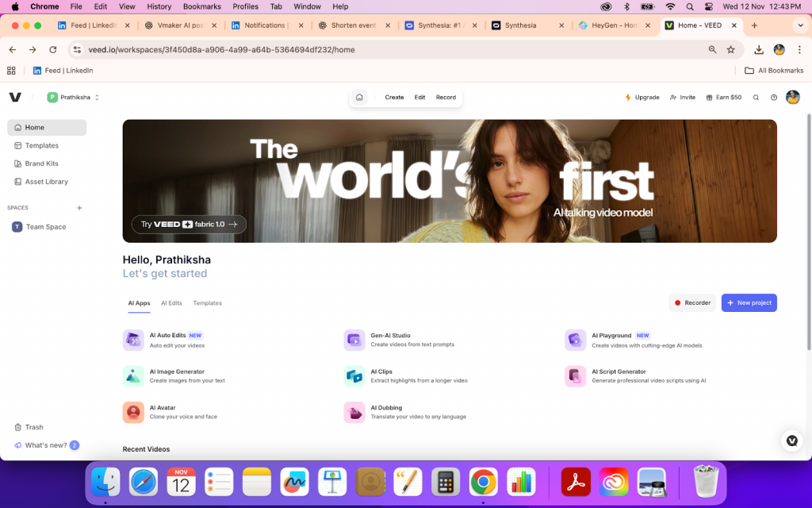Switch to the Templates tab under greeting
812x508 pixels.
pyautogui.click(x=208, y=303)
